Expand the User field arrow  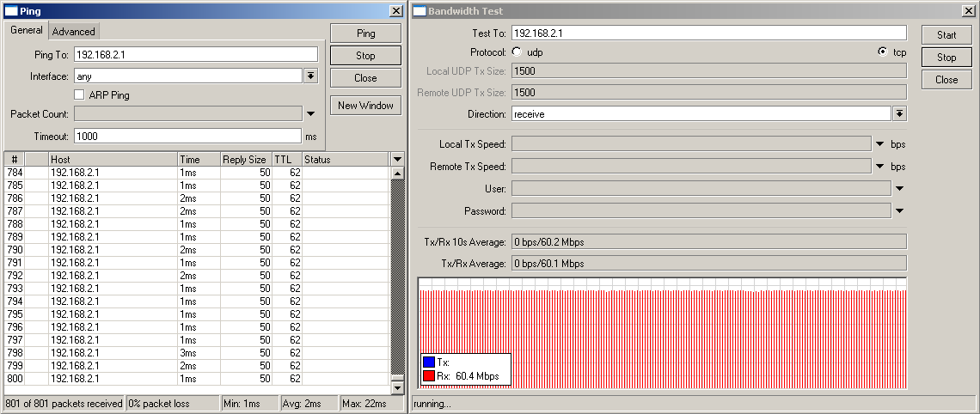(899, 189)
